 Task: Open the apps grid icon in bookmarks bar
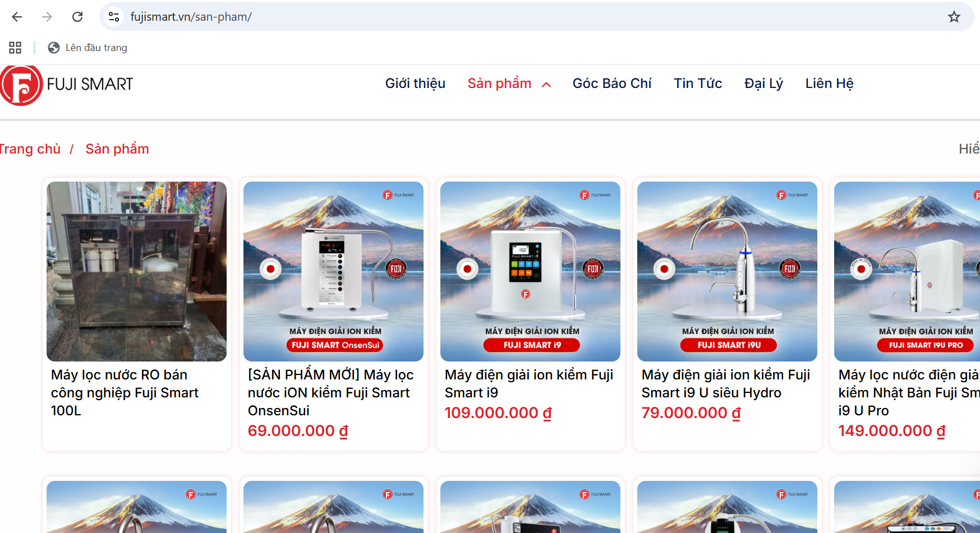[x=15, y=48]
